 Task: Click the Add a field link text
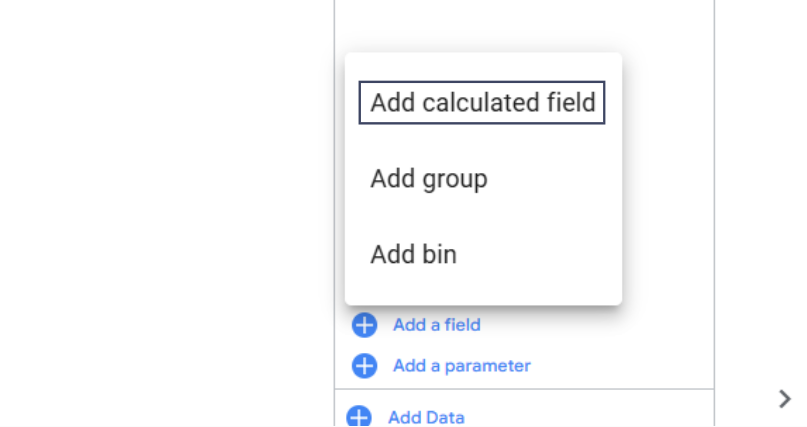(x=436, y=325)
